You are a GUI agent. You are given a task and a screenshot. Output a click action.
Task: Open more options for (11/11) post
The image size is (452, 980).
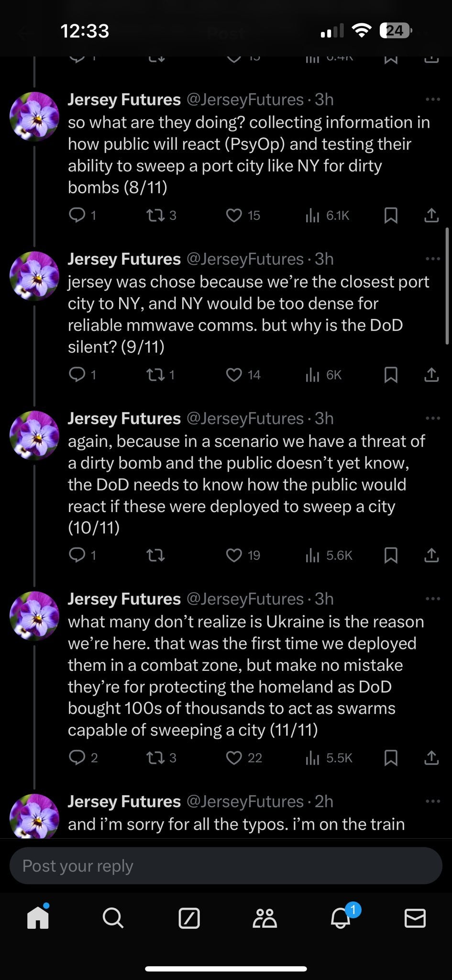432,599
